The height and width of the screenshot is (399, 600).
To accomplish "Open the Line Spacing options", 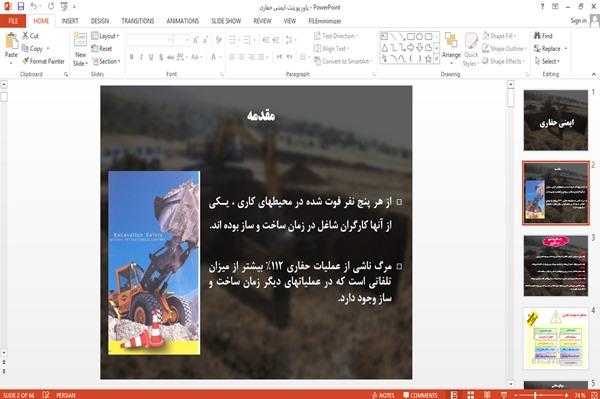I will pyautogui.click(x=291, y=40).
